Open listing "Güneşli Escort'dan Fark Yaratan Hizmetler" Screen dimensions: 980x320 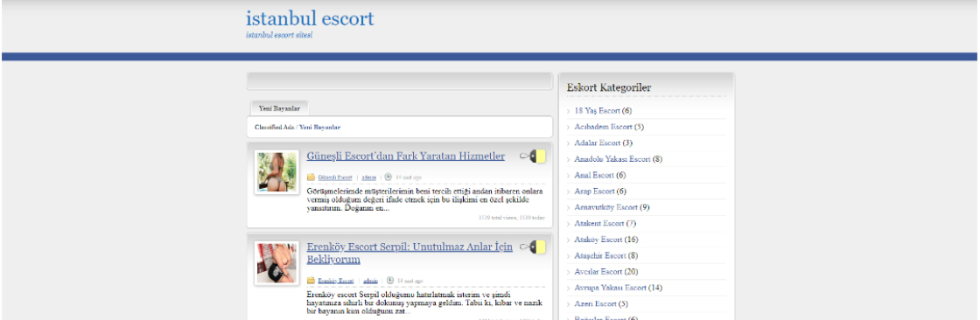point(406,157)
